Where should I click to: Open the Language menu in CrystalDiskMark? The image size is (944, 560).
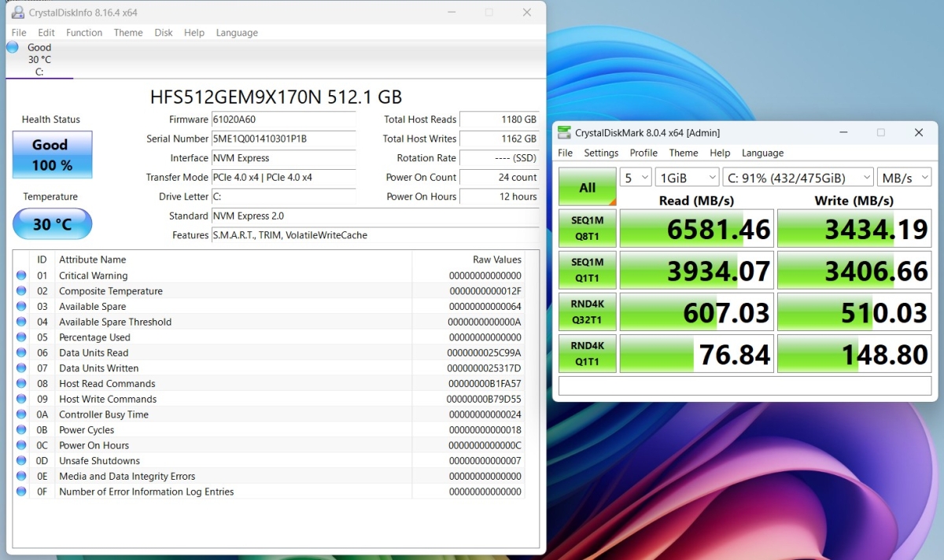[762, 153]
